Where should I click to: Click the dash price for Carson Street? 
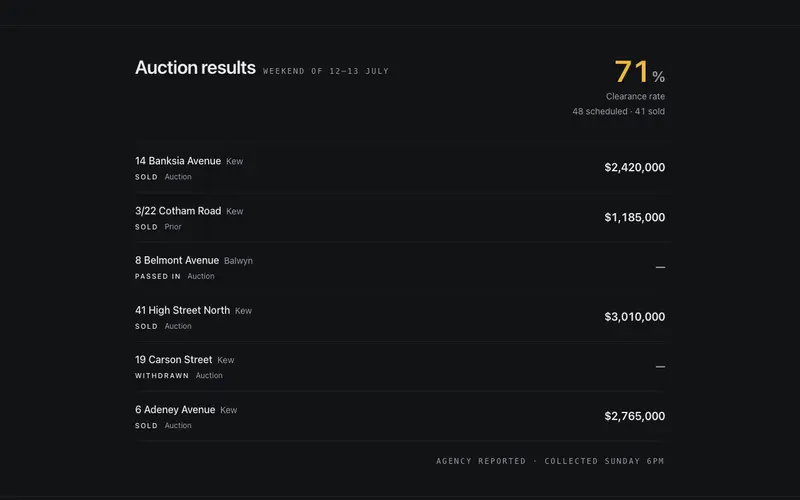tap(660, 367)
